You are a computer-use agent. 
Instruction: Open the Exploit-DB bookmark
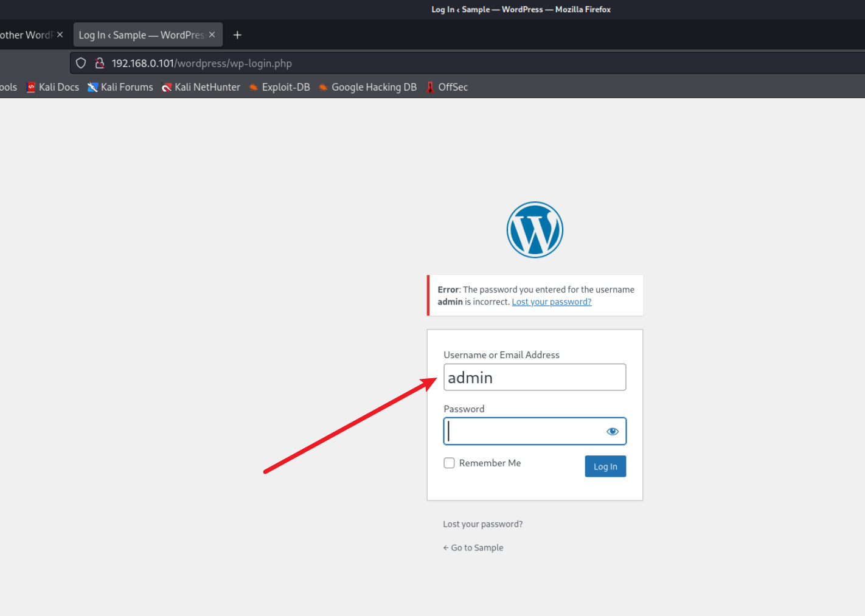pos(279,87)
